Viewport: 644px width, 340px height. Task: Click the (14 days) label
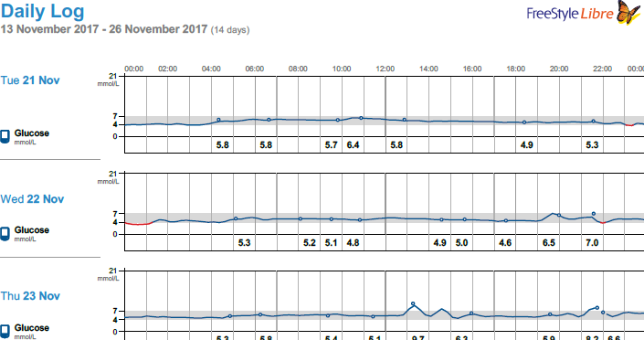point(230,30)
